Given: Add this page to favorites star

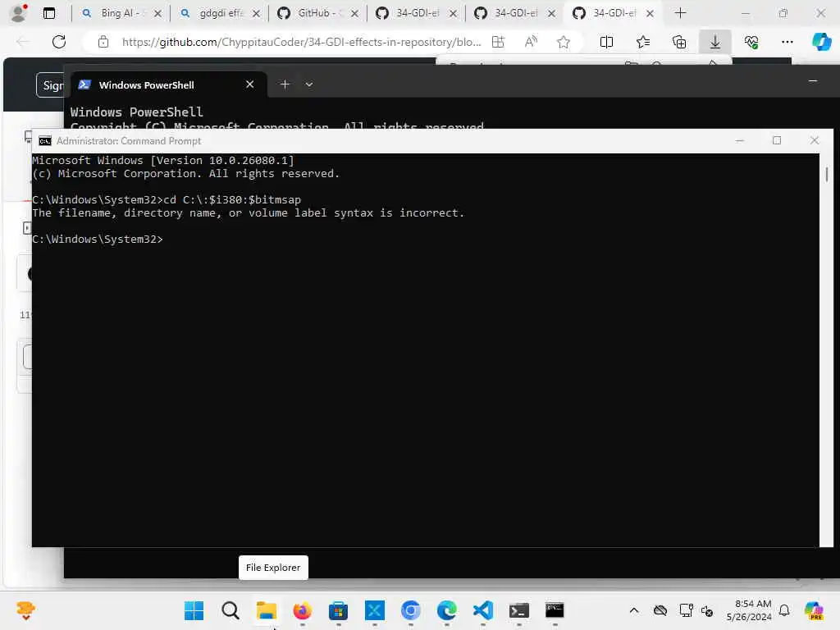Looking at the screenshot, I should pyautogui.click(x=563, y=42).
